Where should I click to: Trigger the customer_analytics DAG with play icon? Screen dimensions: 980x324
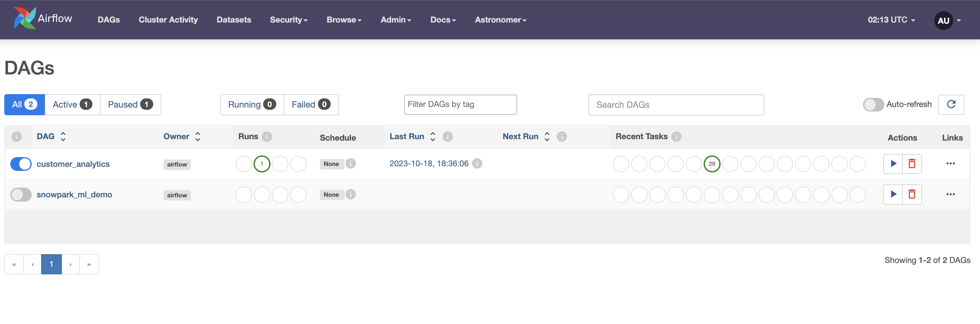coord(893,163)
